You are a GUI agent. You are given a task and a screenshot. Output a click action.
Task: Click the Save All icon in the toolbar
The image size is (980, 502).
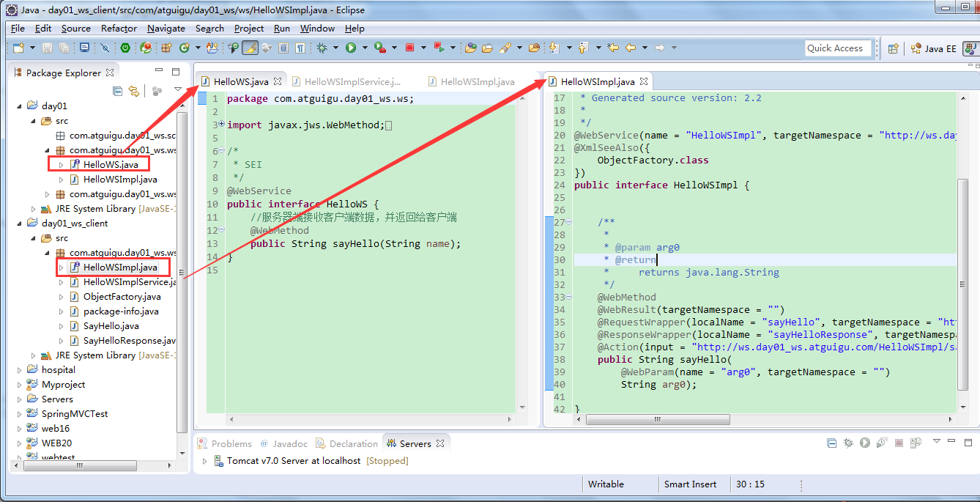coord(64,48)
